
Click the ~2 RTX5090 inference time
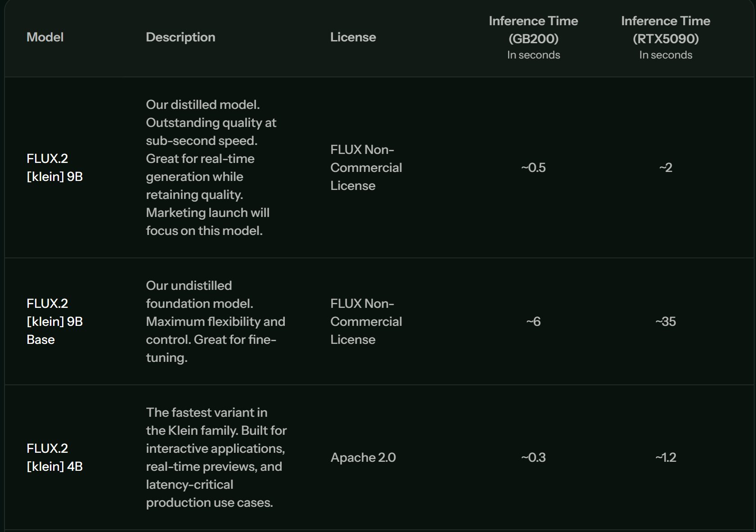point(666,167)
